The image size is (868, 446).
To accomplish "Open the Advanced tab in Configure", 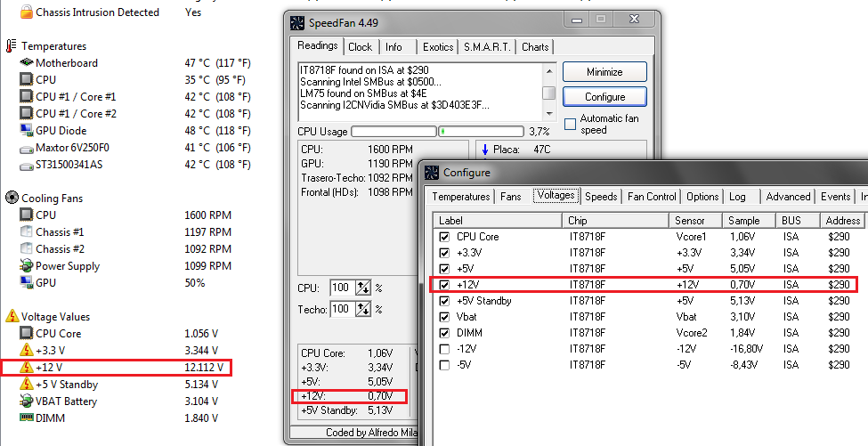I will tap(788, 197).
